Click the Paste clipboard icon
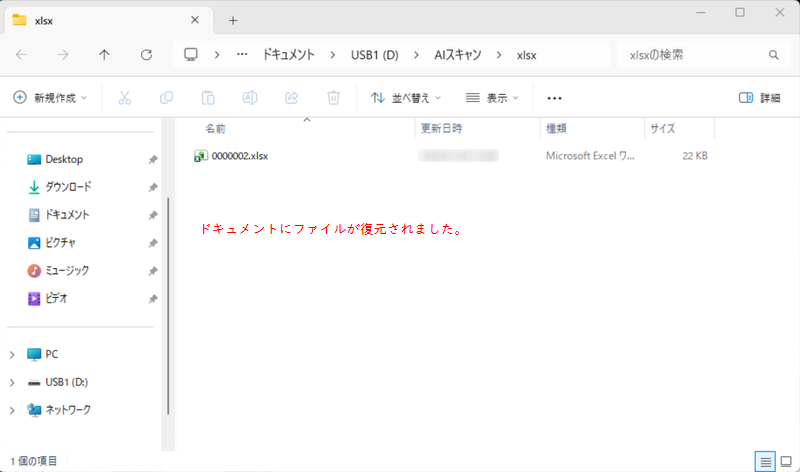This screenshot has height=472, width=800. tap(208, 98)
